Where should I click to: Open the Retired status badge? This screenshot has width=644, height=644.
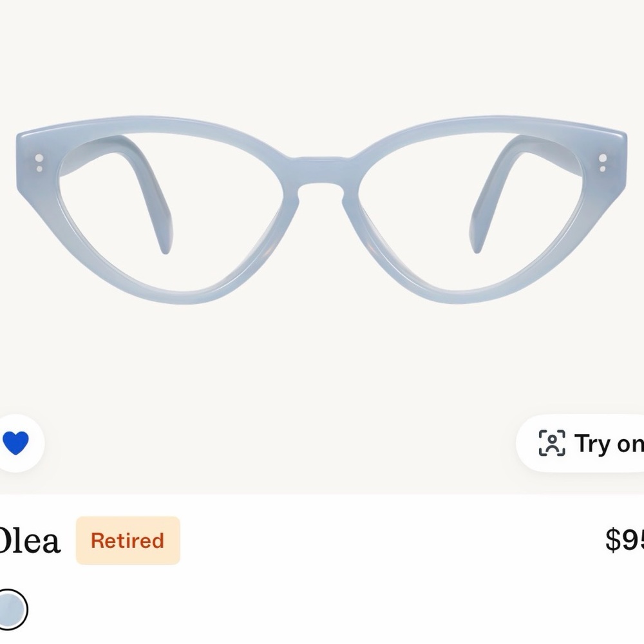tap(128, 541)
